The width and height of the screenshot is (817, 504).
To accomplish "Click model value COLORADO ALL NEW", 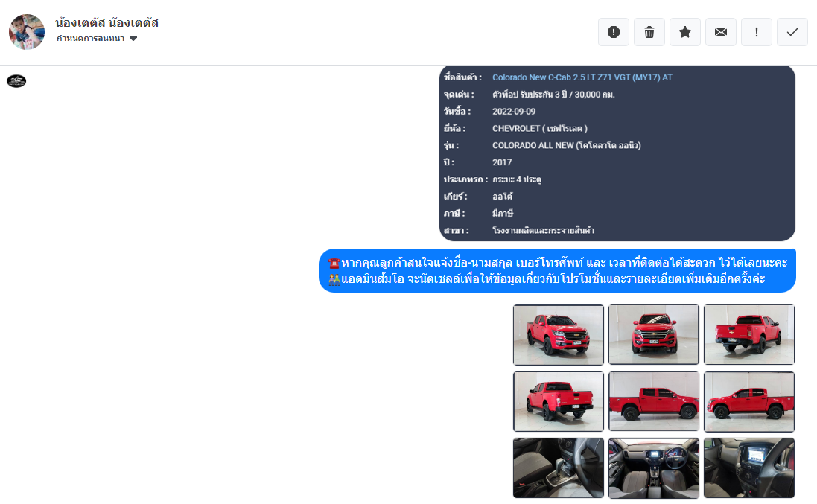I will 566,146.
